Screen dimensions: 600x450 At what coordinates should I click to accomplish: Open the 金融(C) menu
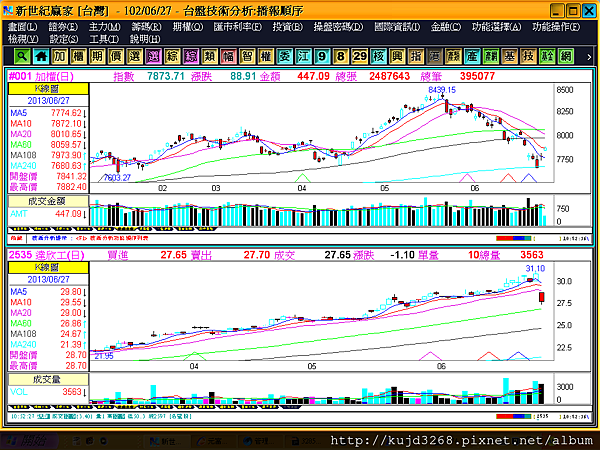(445, 27)
